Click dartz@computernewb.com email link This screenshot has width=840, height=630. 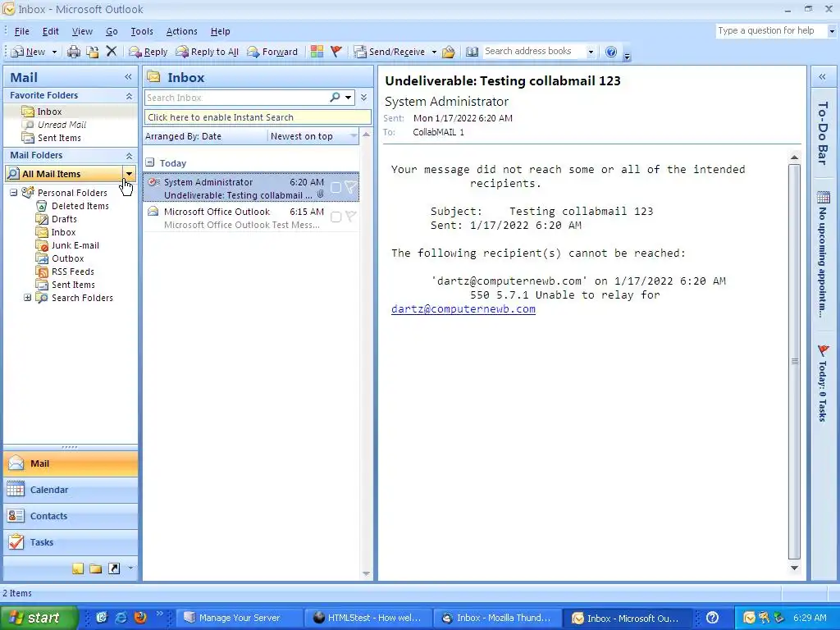click(463, 309)
